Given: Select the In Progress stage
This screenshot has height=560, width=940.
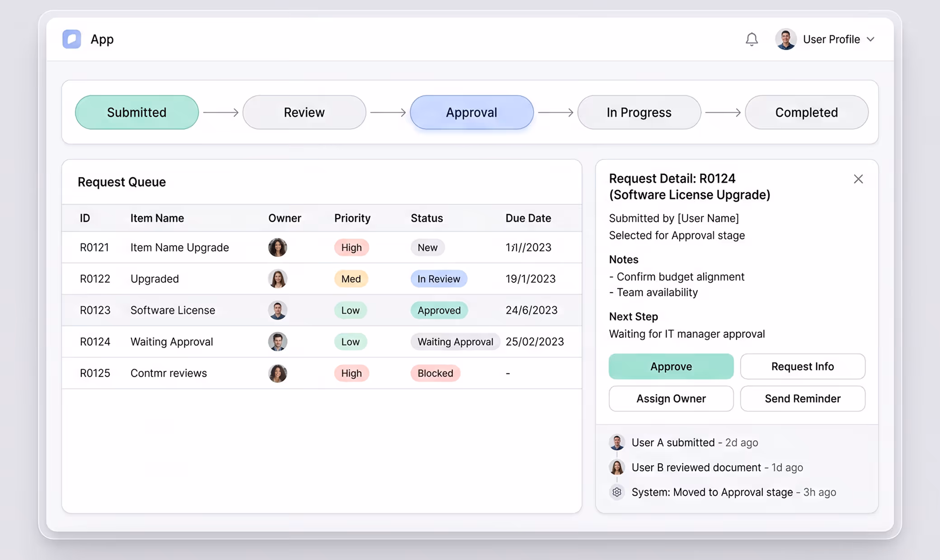Looking at the screenshot, I should pyautogui.click(x=639, y=112).
